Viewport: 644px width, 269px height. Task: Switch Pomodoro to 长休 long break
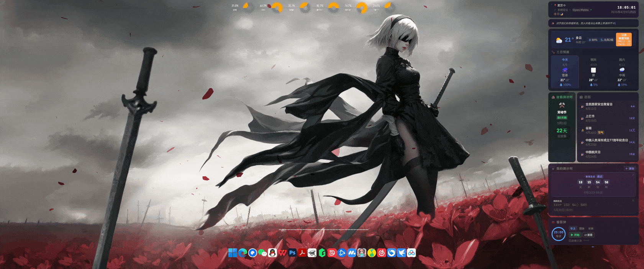coord(591,228)
